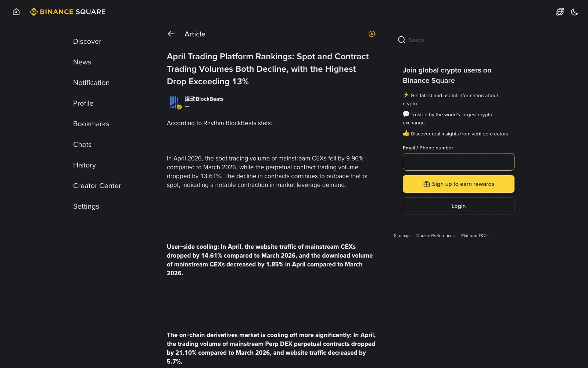Click the Login button
The image size is (588, 368).
(x=458, y=206)
